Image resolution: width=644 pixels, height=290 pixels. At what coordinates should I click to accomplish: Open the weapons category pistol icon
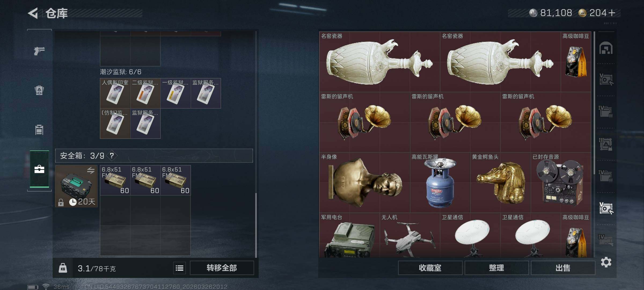point(39,51)
